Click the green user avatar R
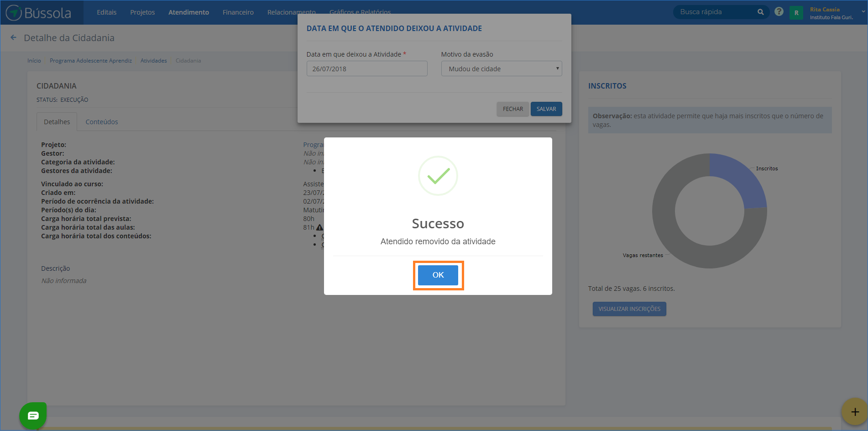 click(x=796, y=13)
